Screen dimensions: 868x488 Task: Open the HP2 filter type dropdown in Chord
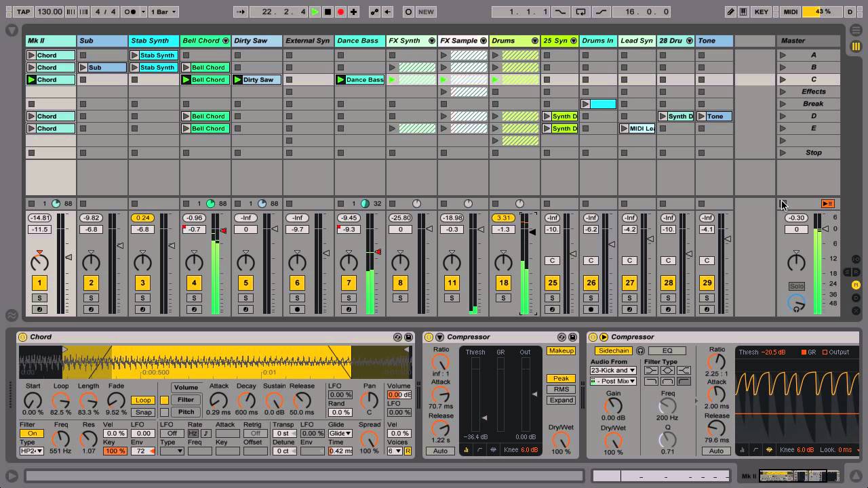(x=31, y=450)
